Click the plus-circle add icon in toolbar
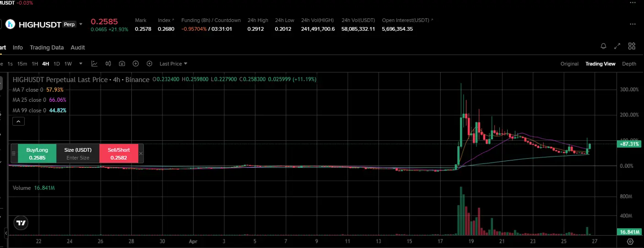Image resolution: width=644 pixels, height=248 pixels. 135,64
